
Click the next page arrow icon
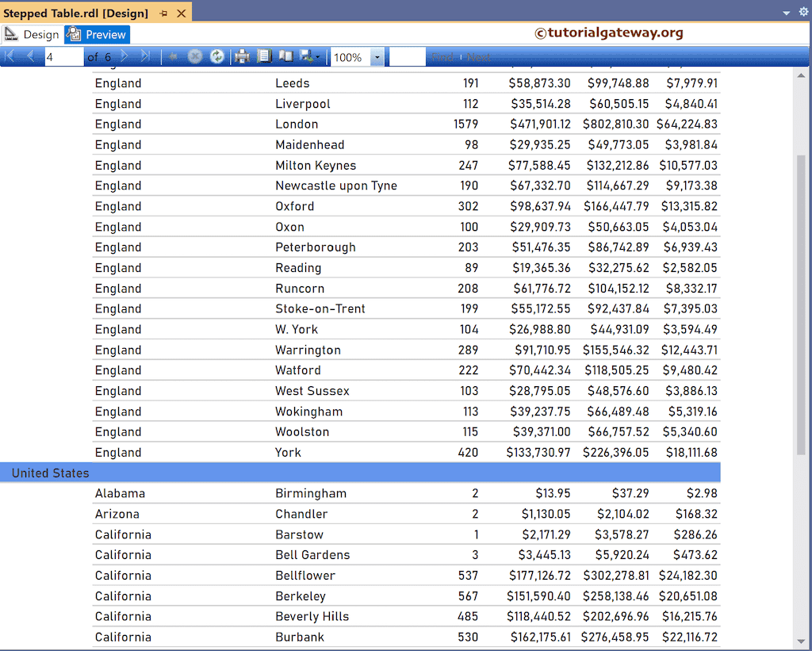[x=125, y=56]
